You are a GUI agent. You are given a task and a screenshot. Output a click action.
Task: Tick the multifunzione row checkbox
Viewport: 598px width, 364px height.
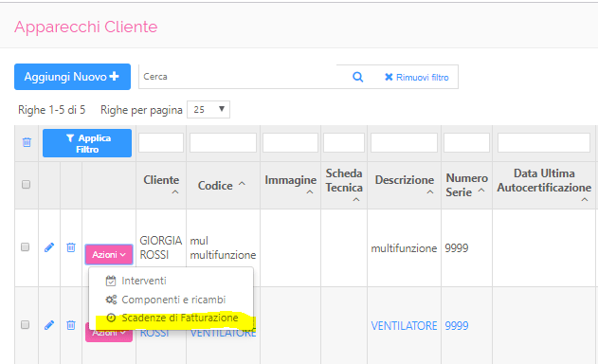click(x=26, y=246)
